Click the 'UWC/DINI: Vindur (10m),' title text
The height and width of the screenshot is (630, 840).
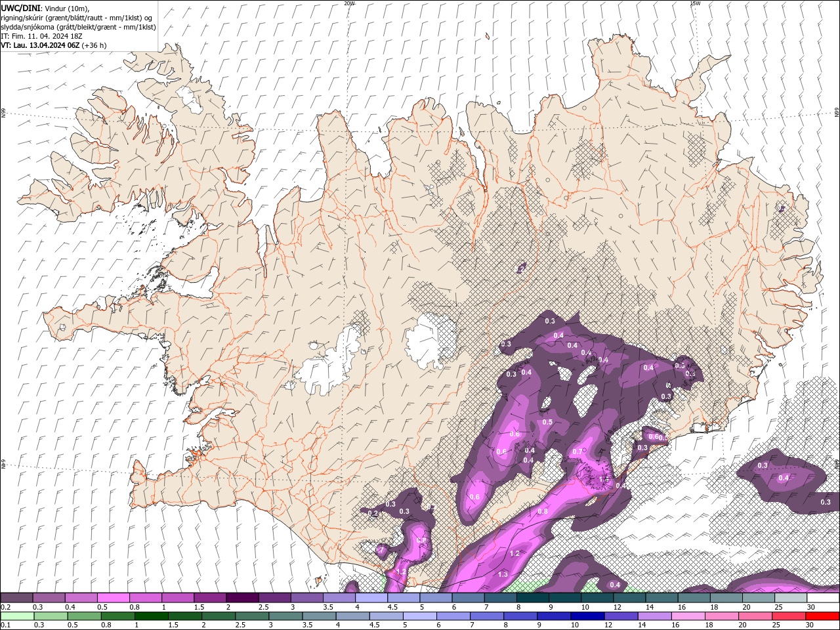tap(45, 8)
